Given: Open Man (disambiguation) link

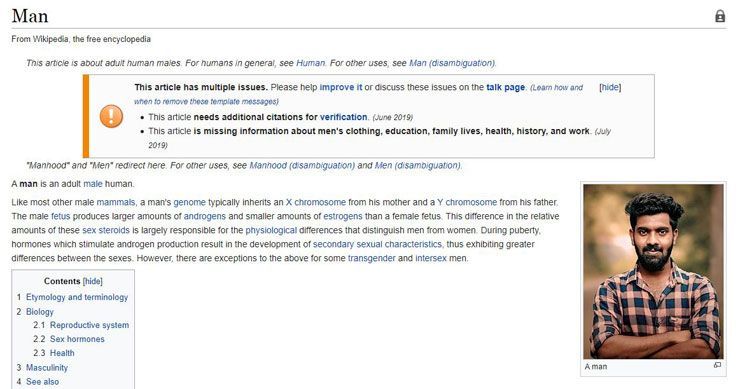Looking at the screenshot, I should pyautogui.click(x=452, y=63).
